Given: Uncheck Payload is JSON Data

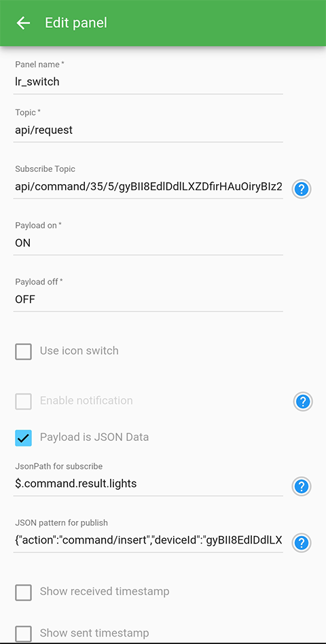Looking at the screenshot, I should point(23,437).
